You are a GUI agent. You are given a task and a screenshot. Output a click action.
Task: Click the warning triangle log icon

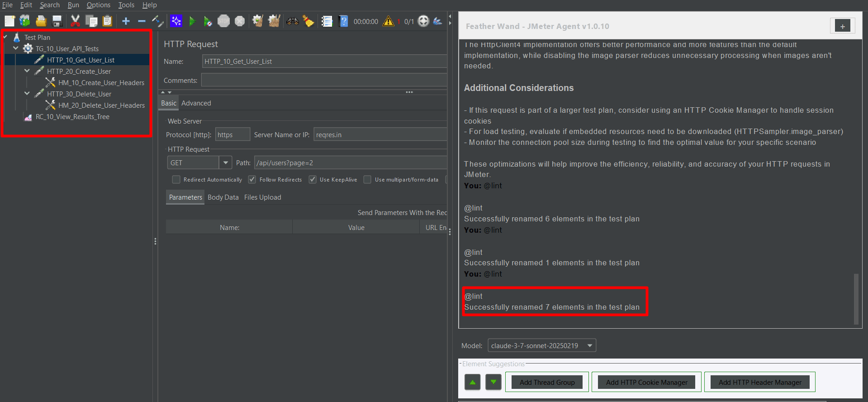coord(388,21)
